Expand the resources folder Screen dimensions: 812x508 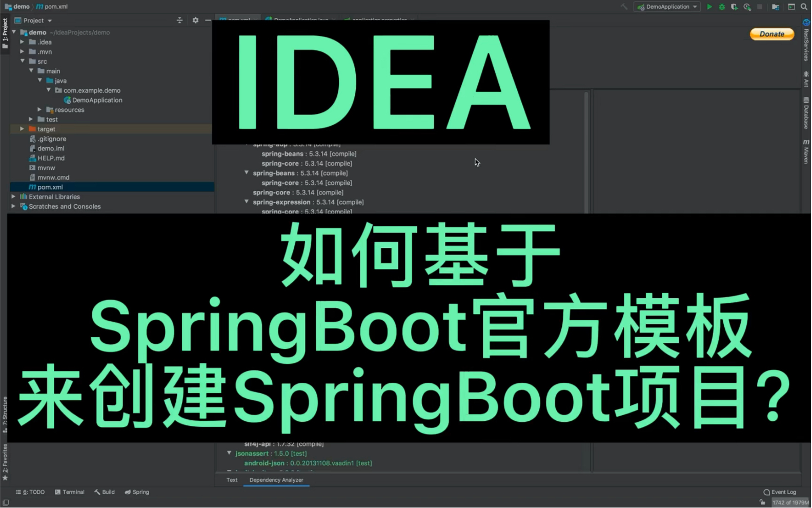[x=39, y=110]
